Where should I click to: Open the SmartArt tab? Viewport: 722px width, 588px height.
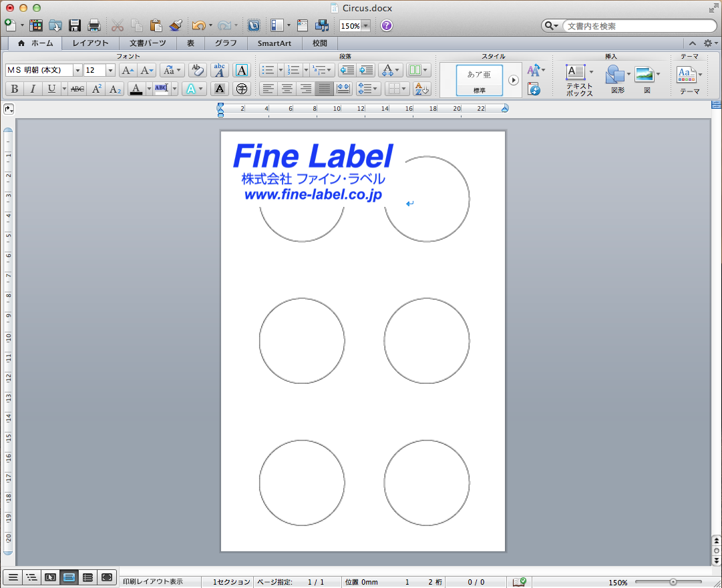coord(275,43)
